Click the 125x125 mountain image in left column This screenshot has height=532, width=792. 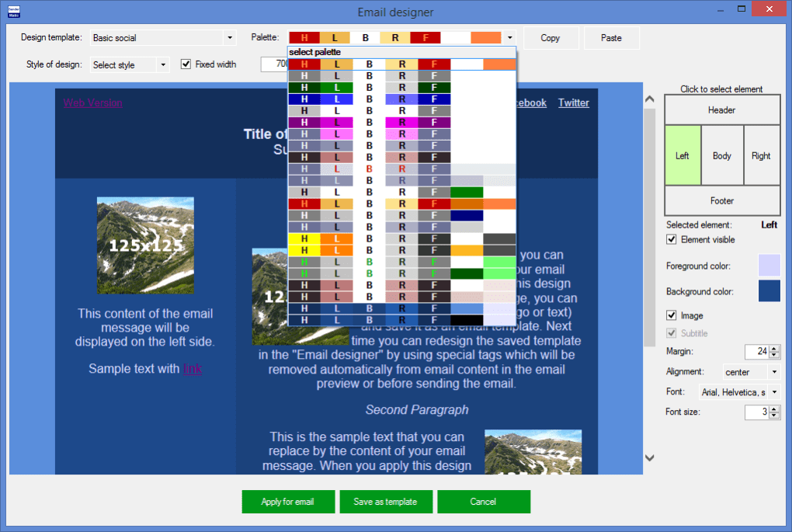pyautogui.click(x=145, y=245)
